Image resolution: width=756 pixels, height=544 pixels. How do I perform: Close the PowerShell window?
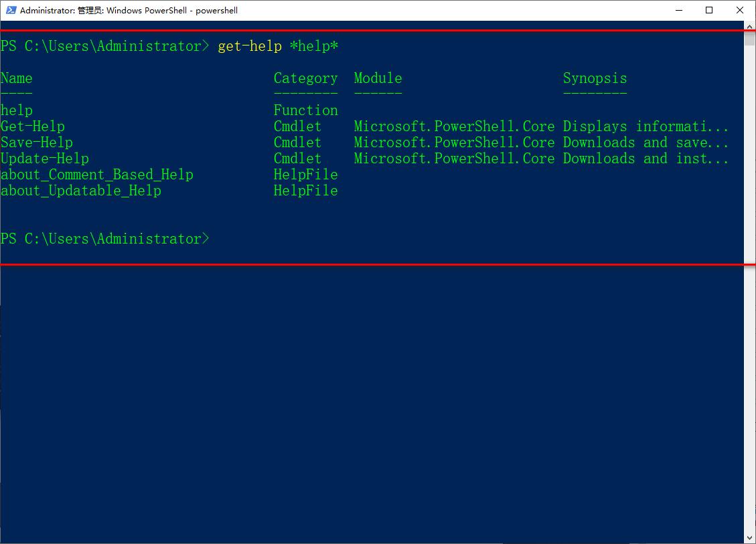pos(740,10)
